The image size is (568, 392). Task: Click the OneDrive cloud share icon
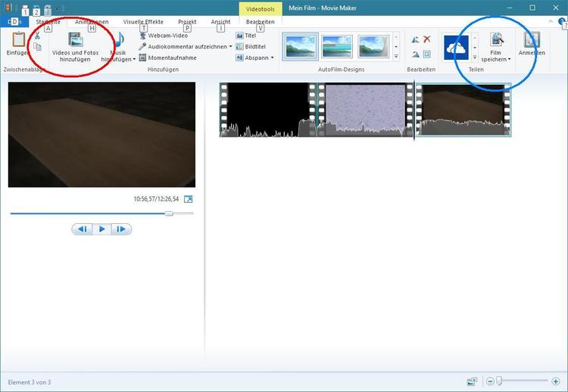(456, 48)
